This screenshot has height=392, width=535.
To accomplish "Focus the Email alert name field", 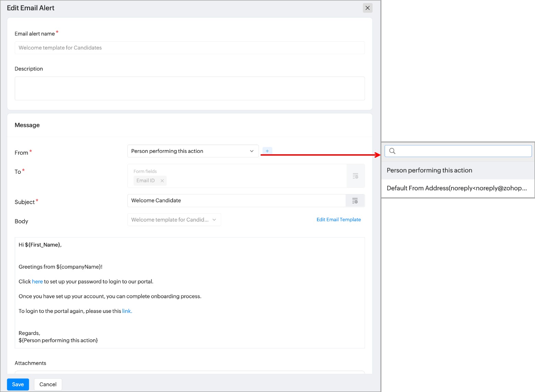I will click(x=190, y=48).
